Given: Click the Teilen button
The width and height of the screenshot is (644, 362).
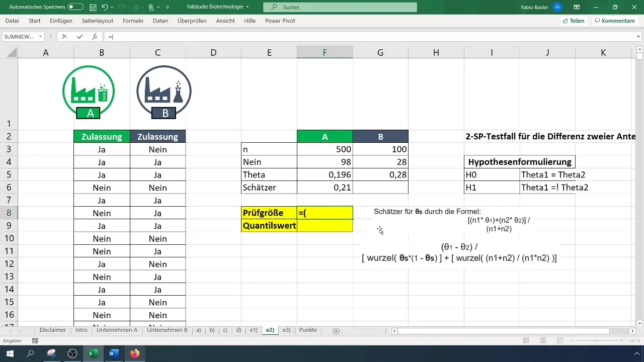Looking at the screenshot, I should (x=574, y=21).
